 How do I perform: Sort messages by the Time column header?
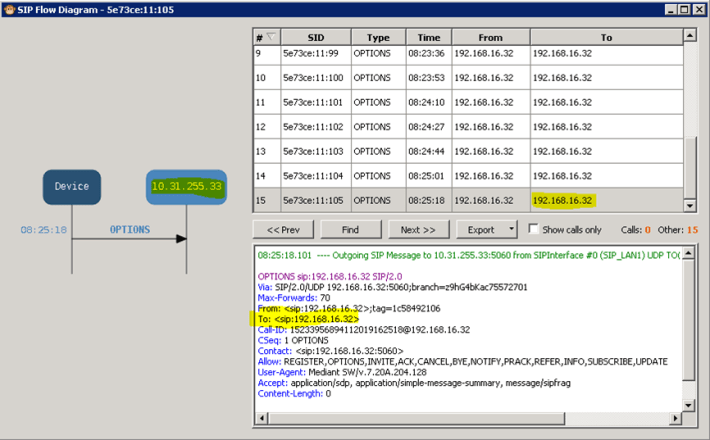coord(427,36)
